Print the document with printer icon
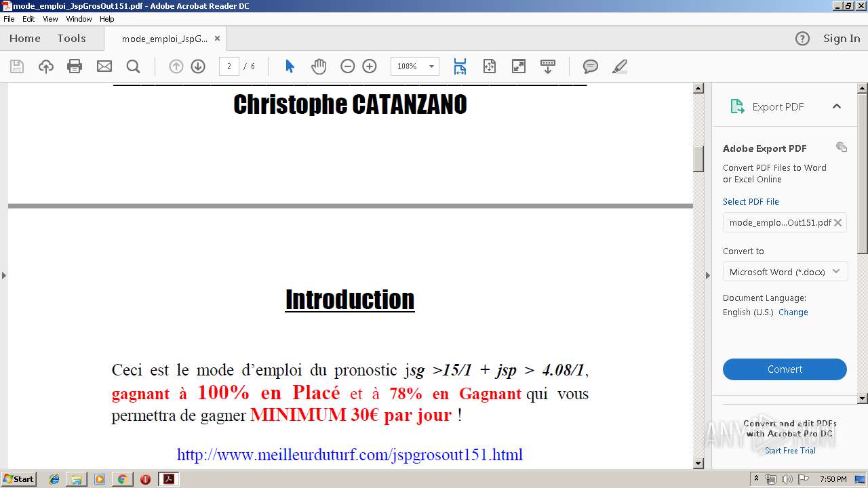Viewport: 868px width, 488px height. pos(75,66)
